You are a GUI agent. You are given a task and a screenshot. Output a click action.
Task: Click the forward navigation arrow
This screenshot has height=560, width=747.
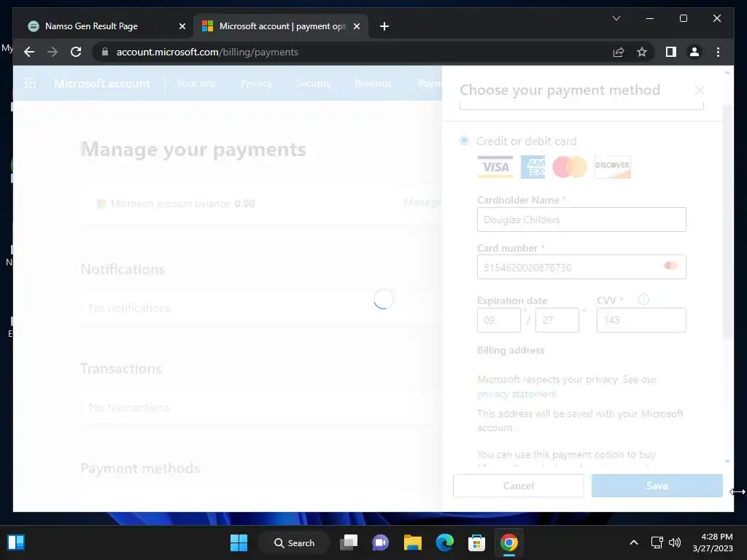point(53,52)
